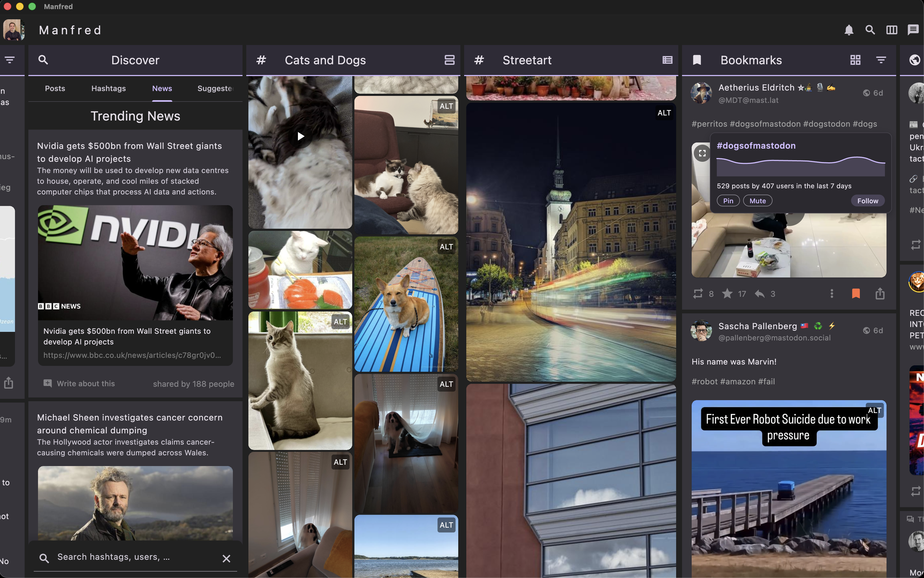The image size is (924, 578).
Task: Open the #amazon hashtag
Action: click(x=738, y=381)
